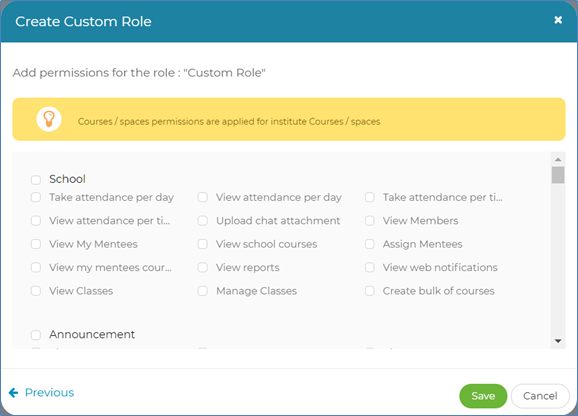Go back via the Previous link

(x=49, y=393)
